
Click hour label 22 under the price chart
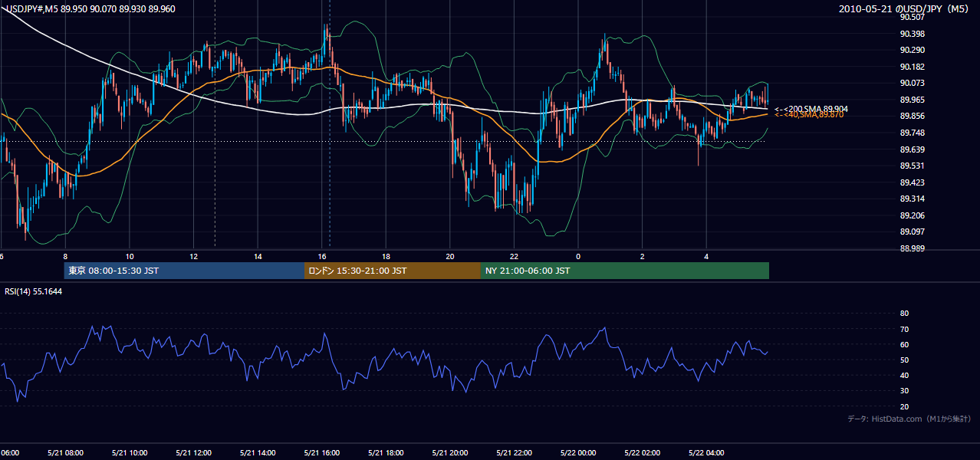tap(514, 257)
